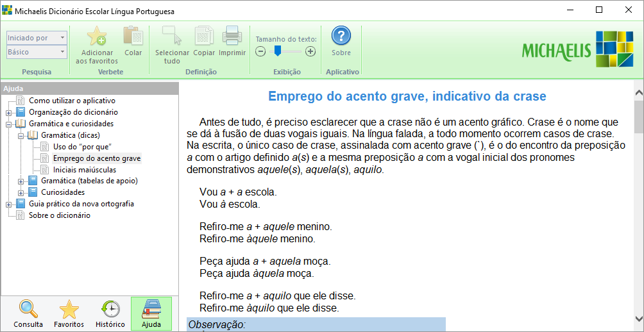The width and height of the screenshot is (644, 332).
Task: Click the text size slider handle
Action: tap(278, 51)
